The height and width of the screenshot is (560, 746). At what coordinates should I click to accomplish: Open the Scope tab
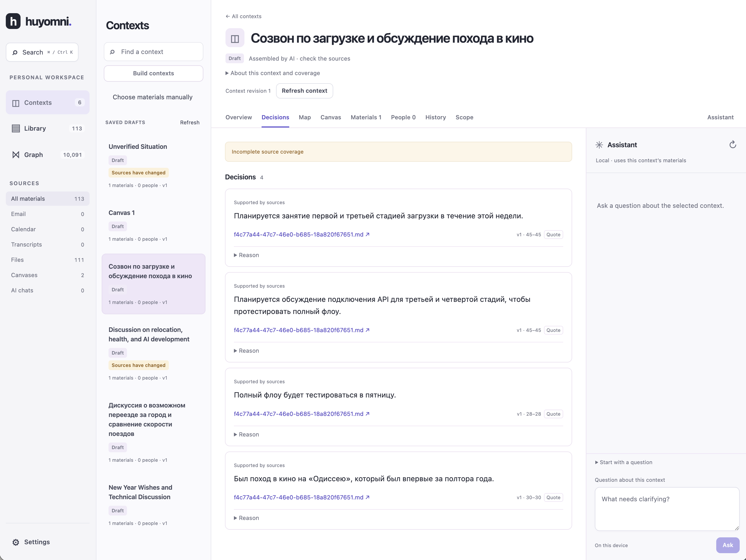(x=464, y=117)
